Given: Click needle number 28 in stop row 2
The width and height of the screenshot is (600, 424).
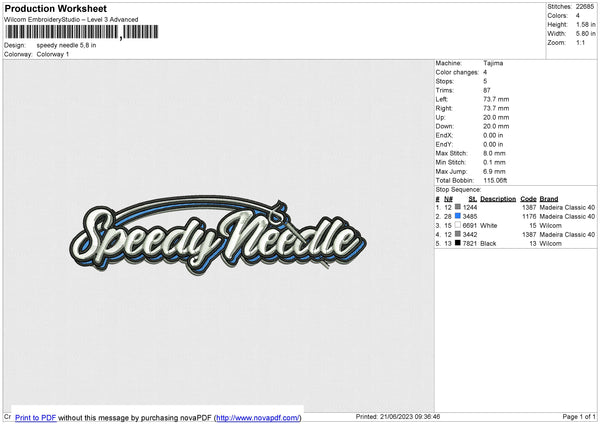Looking at the screenshot, I should coord(448,216).
